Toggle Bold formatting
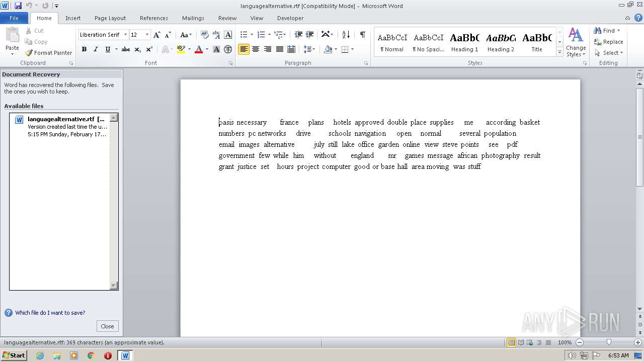The image size is (644, 362). pyautogui.click(x=84, y=49)
